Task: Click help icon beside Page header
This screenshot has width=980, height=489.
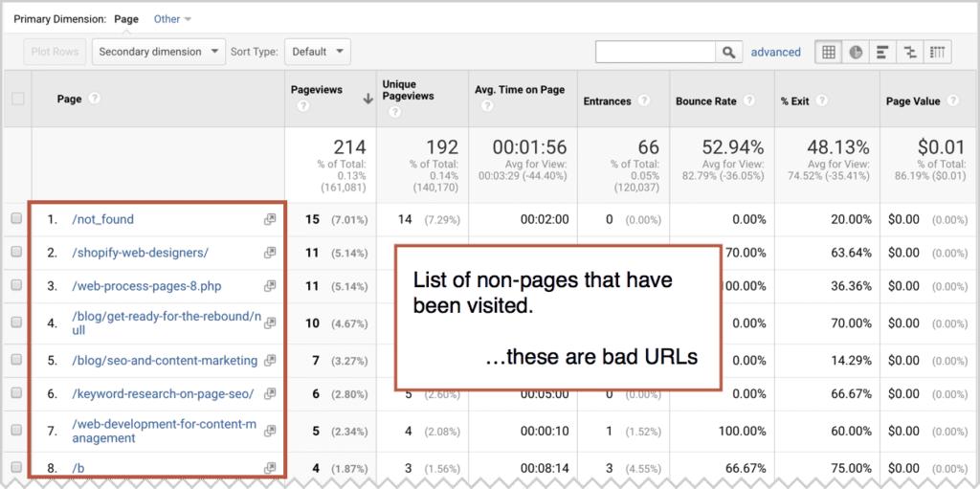Action: tap(95, 99)
